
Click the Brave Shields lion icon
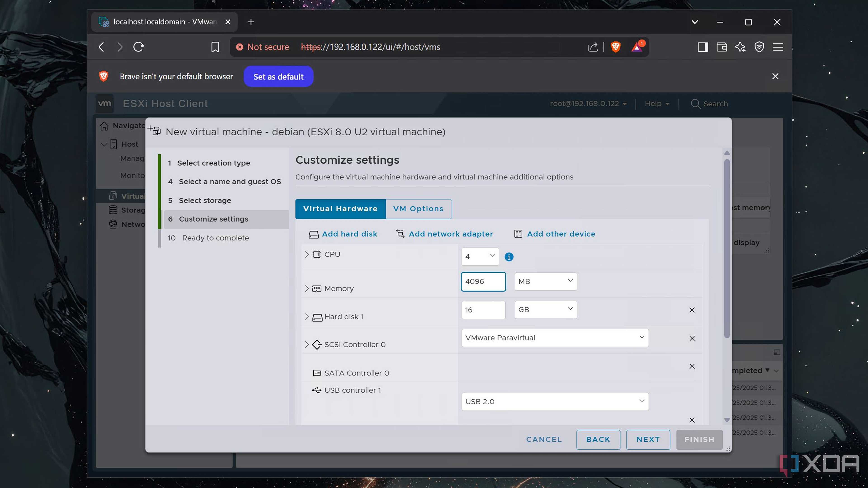click(616, 47)
